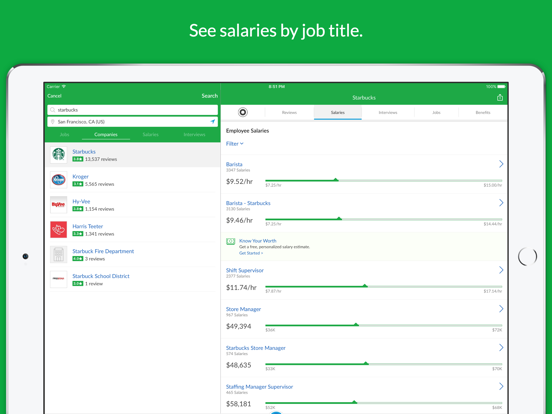This screenshot has height=414, width=552.
Task: Tap the Starbuck Fire Department building icon
Action: 58,255
